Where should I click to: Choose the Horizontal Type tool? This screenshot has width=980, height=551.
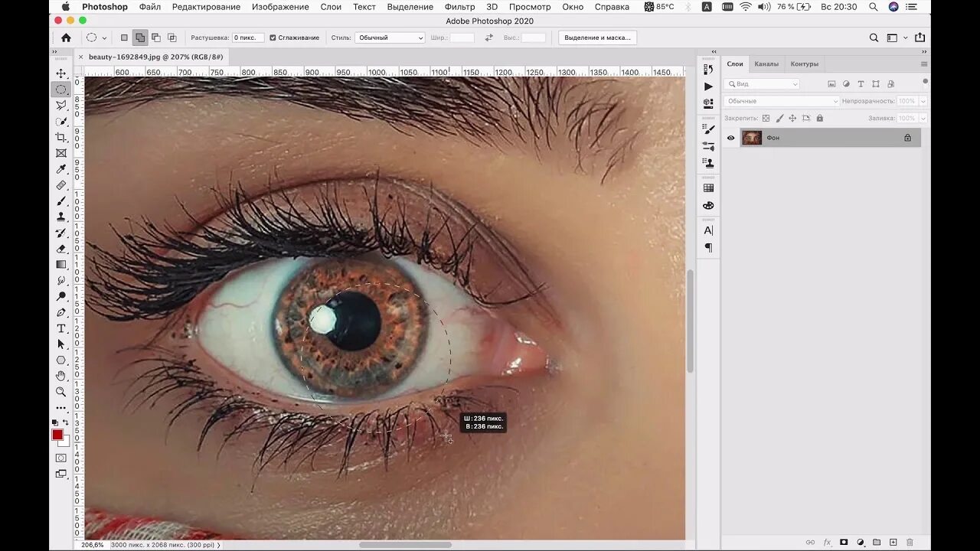(x=61, y=328)
